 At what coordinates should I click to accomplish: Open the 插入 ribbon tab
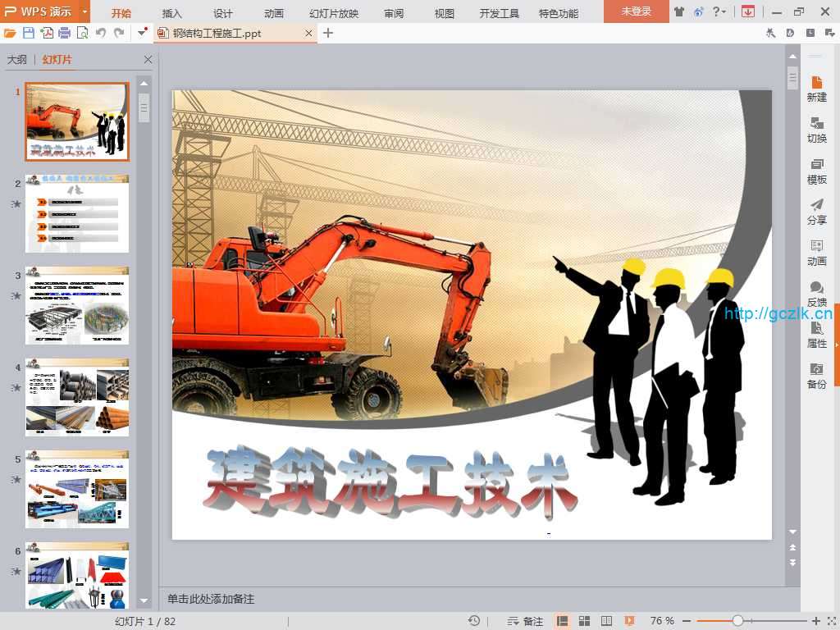click(172, 13)
